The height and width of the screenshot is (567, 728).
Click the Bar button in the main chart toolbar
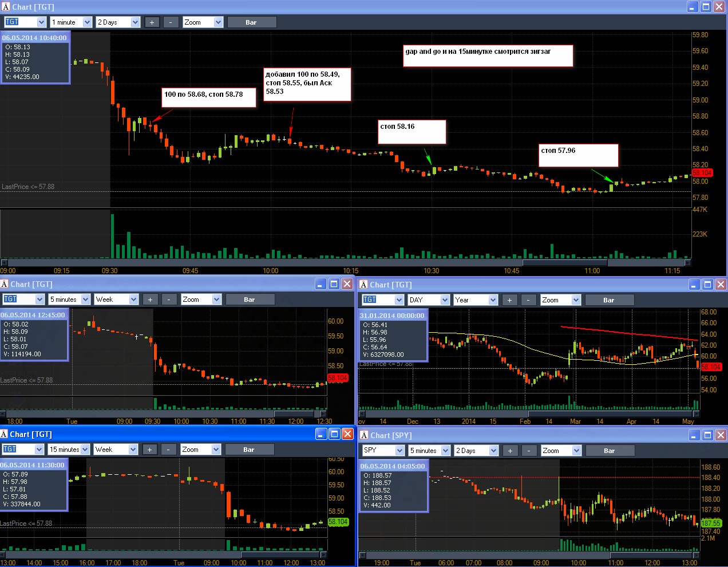tap(251, 22)
